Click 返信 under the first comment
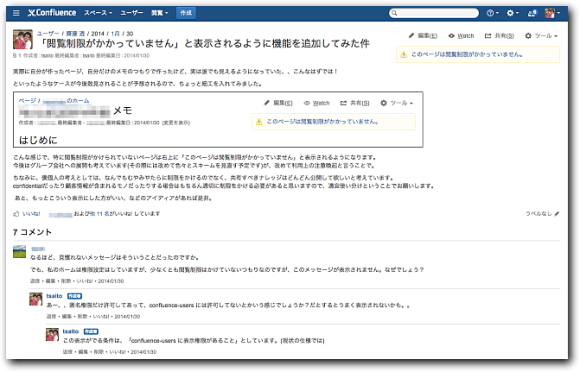Image resolution: width=580 pixels, height=372 pixels. point(35,281)
